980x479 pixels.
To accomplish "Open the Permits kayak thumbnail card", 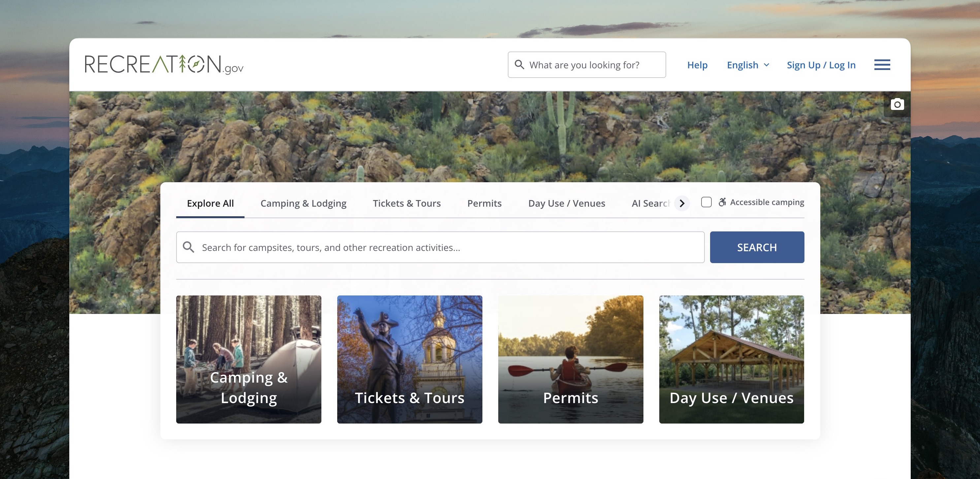I will 570,359.
